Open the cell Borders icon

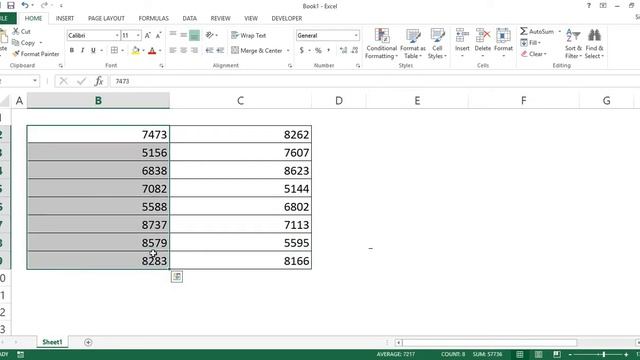point(114,50)
